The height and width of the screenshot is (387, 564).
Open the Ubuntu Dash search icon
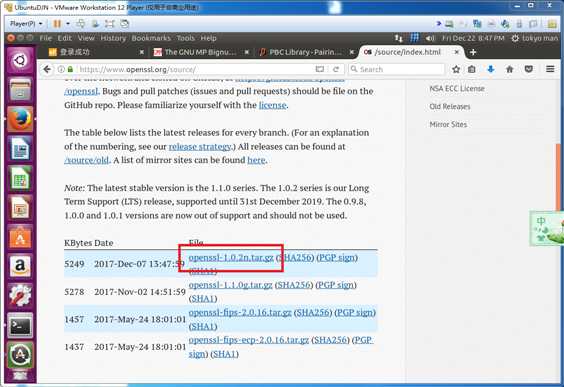(x=20, y=60)
